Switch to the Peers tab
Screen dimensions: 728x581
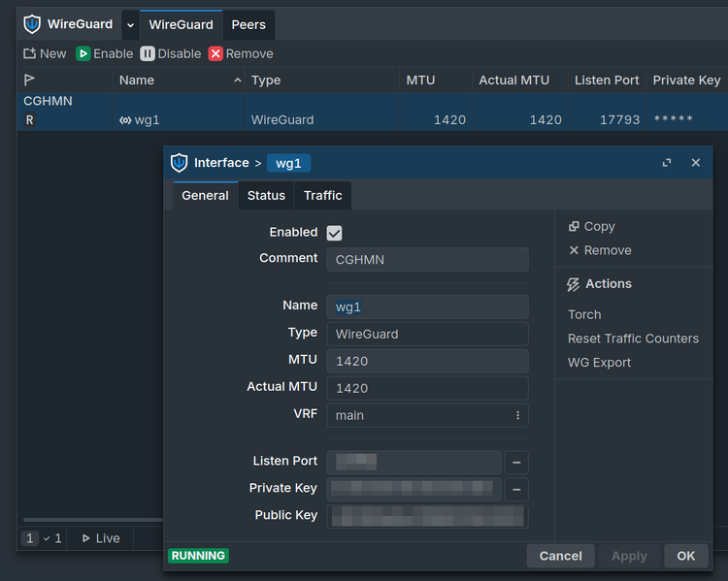pyautogui.click(x=248, y=25)
